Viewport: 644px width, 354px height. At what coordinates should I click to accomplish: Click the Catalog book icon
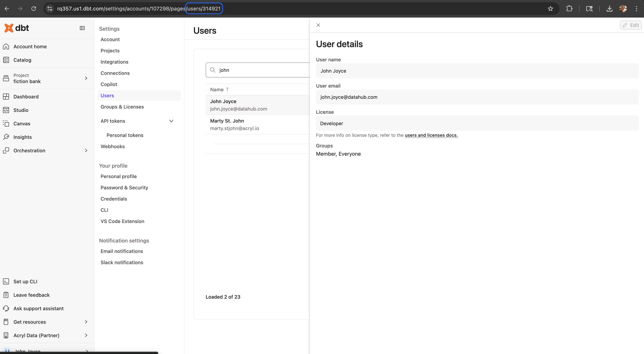click(x=6, y=60)
